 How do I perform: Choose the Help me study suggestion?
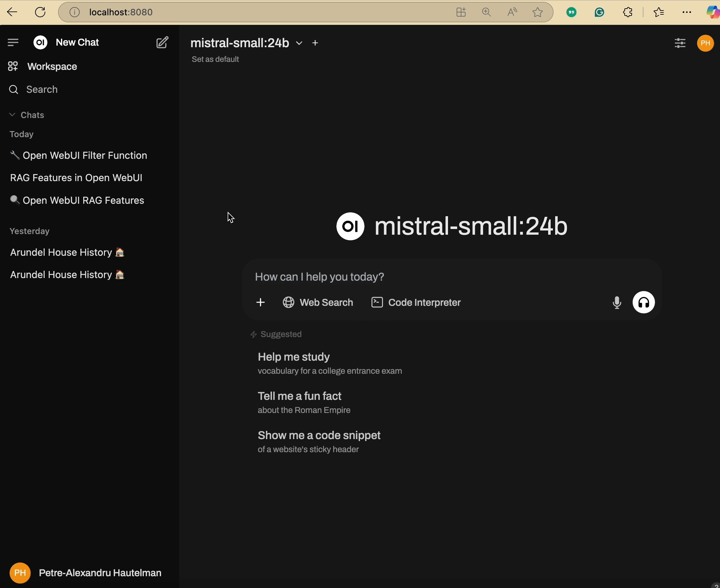330,363
